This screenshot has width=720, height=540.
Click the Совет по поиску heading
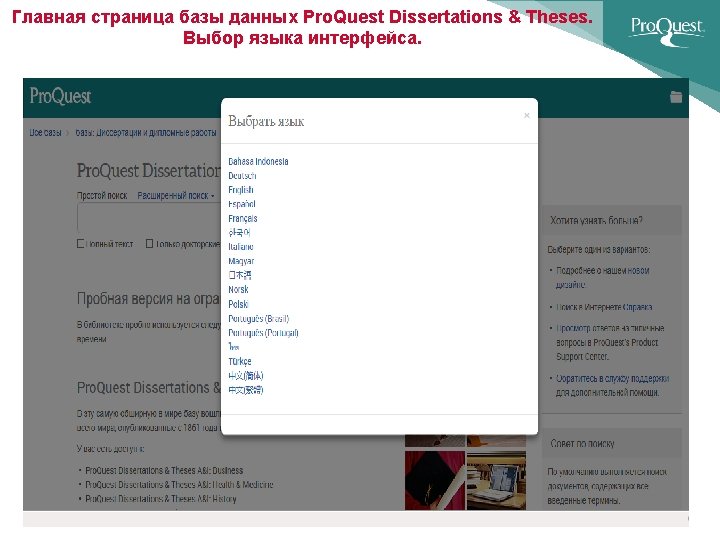[582, 444]
